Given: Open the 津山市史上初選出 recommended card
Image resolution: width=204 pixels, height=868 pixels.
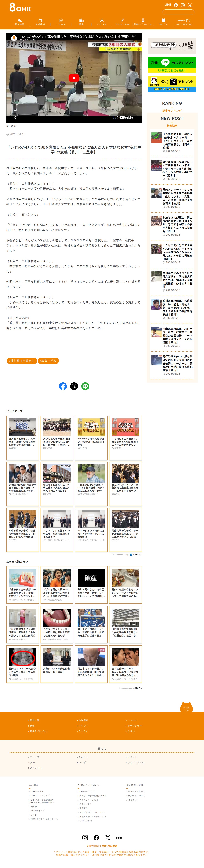Looking at the screenshot, I should click(91, 625).
